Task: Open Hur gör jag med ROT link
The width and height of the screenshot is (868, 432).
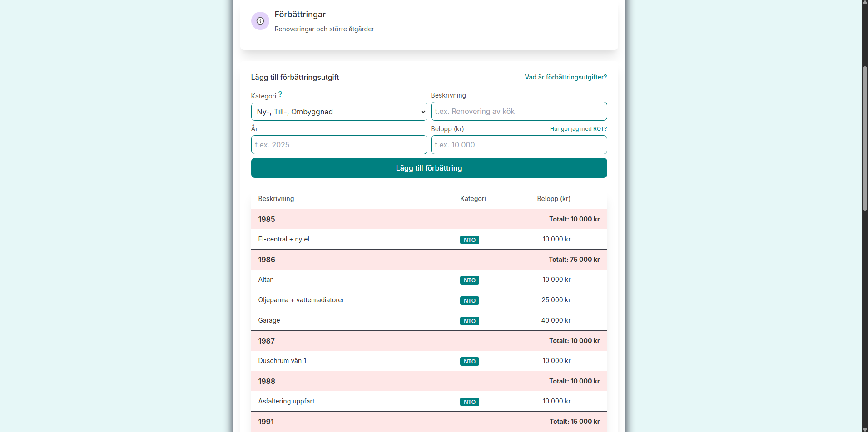Action: pos(578,129)
